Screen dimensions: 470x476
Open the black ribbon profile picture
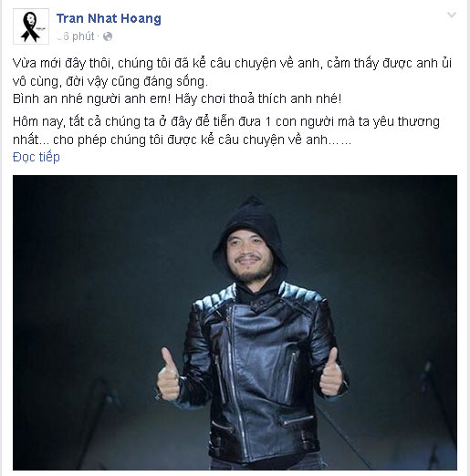coord(31,26)
